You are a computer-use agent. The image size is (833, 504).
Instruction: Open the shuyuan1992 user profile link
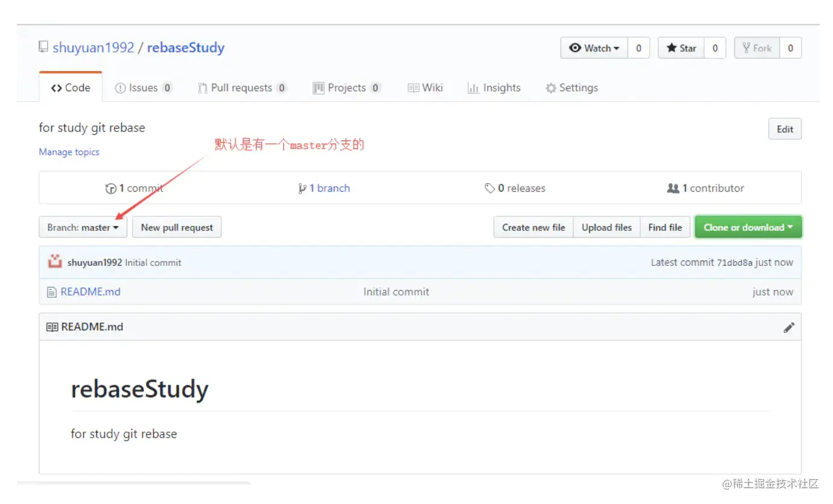[x=93, y=48]
